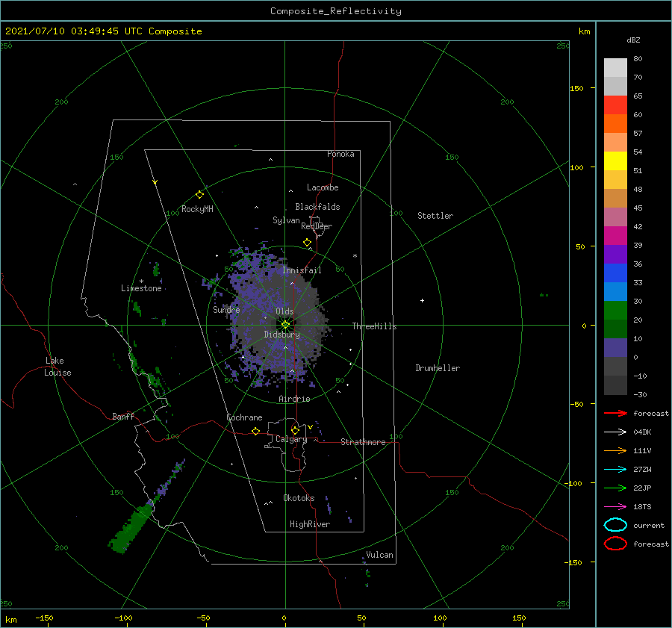Click the dBZ legend heading
This screenshot has width=672, height=628.
point(633,40)
